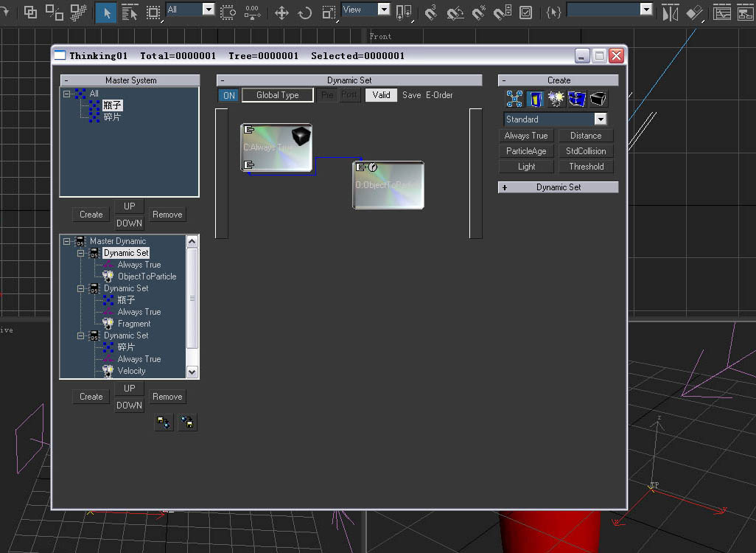
Task: Select the Rotate tool in top toolbar
Action: (x=305, y=13)
